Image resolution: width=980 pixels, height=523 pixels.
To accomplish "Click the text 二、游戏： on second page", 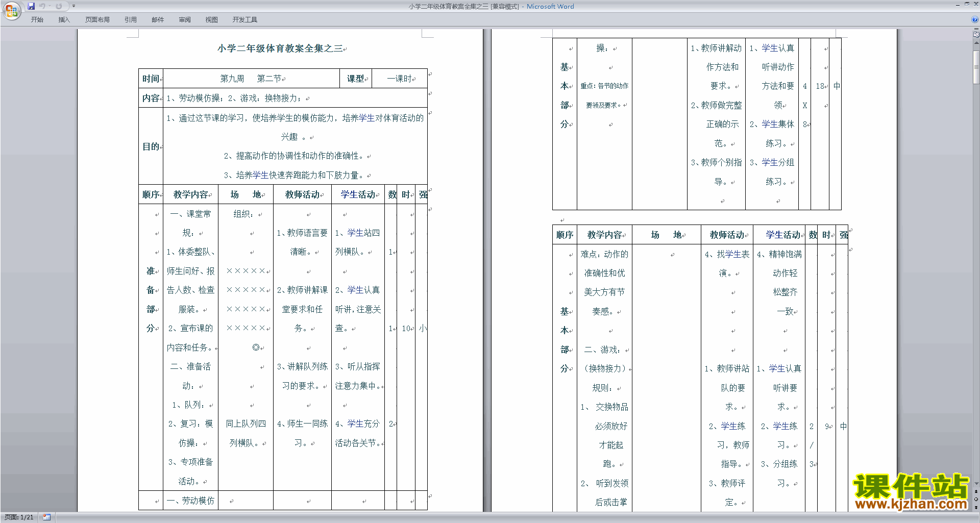I will (604, 350).
